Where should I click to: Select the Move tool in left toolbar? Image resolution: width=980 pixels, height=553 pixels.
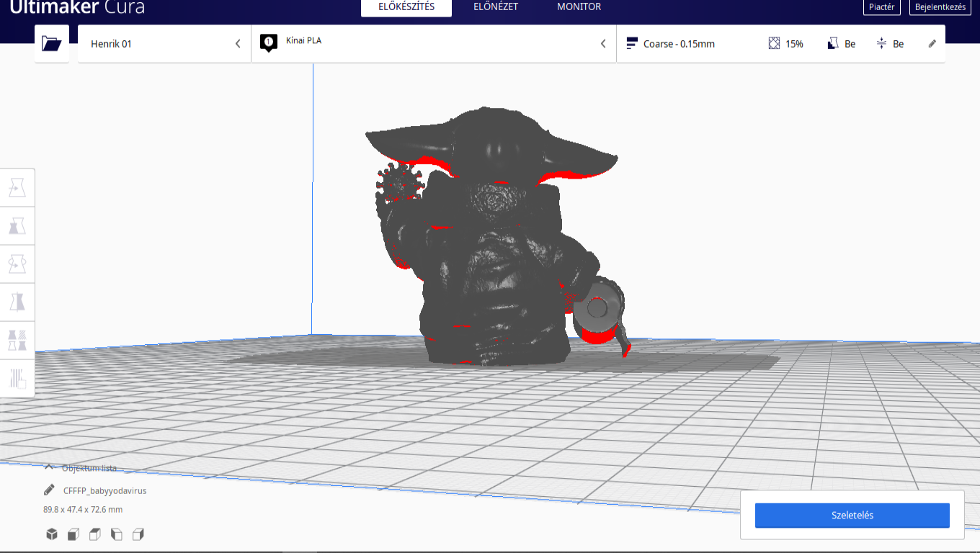tap(17, 188)
